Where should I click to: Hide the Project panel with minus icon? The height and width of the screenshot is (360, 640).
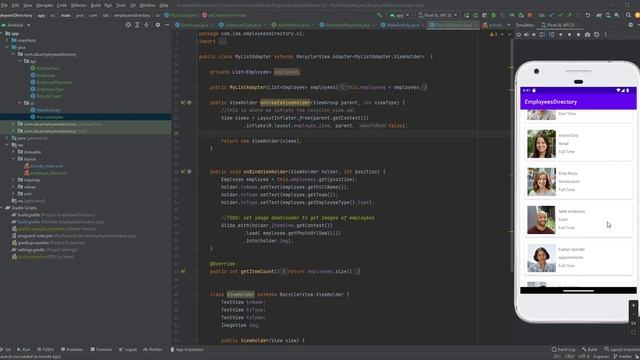click(x=167, y=25)
